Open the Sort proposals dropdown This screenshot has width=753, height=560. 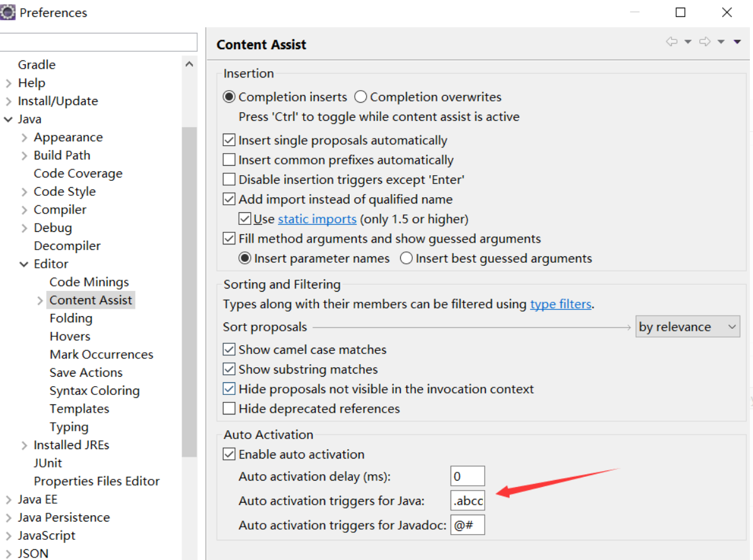(x=687, y=327)
